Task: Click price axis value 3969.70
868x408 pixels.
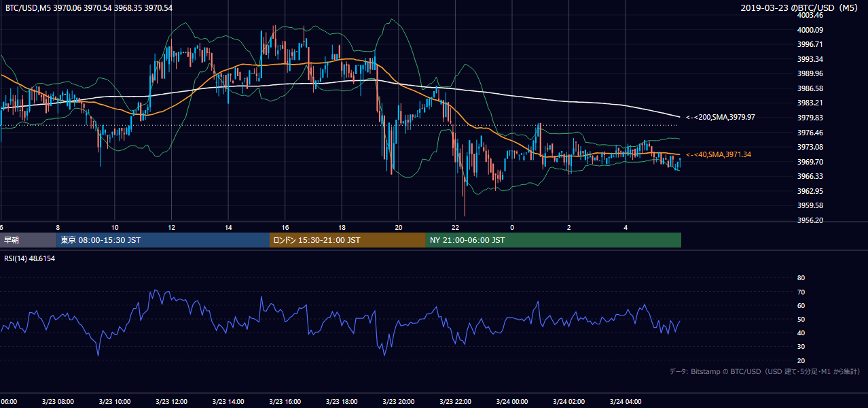Action: [810, 162]
